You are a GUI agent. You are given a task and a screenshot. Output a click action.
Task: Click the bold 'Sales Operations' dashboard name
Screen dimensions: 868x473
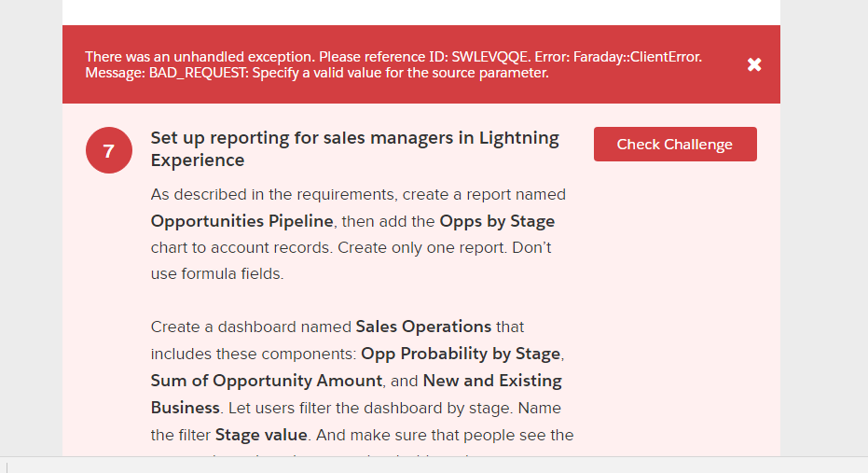tap(423, 327)
